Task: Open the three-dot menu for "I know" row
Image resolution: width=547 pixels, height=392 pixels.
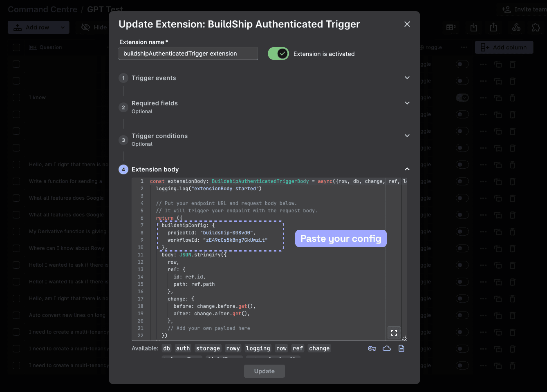Action: tap(483, 98)
